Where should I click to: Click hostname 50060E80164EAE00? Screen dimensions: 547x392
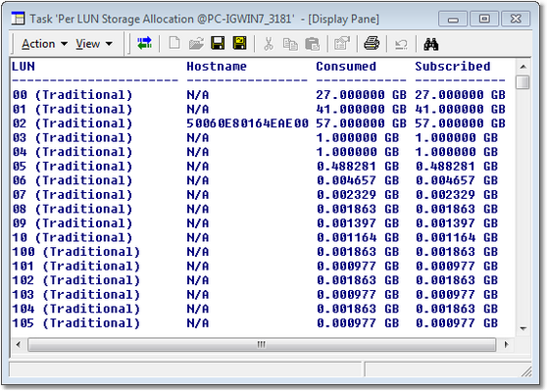coord(247,123)
